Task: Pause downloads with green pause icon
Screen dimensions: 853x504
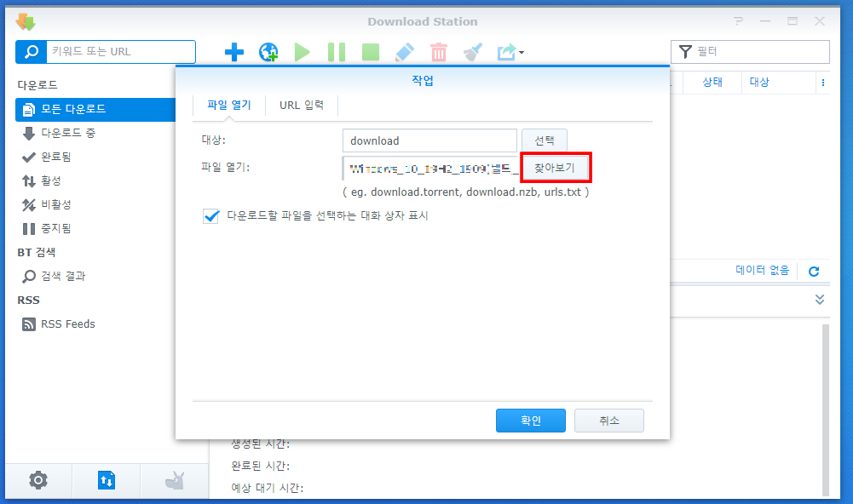Action: click(x=337, y=52)
